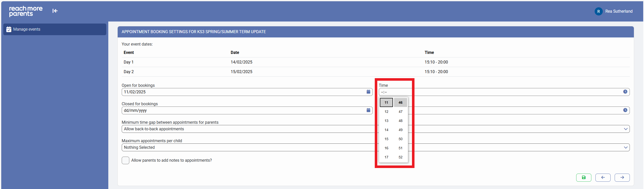Choose minute 50 in time picker
This screenshot has height=189, width=644.
(400, 139)
